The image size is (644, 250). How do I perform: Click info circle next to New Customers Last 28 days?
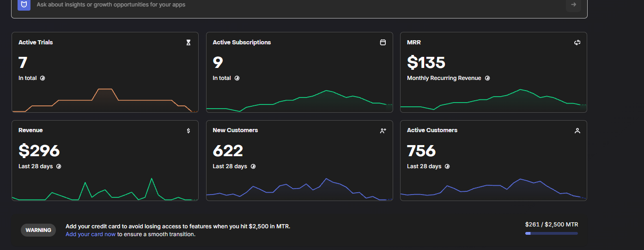pos(253,166)
